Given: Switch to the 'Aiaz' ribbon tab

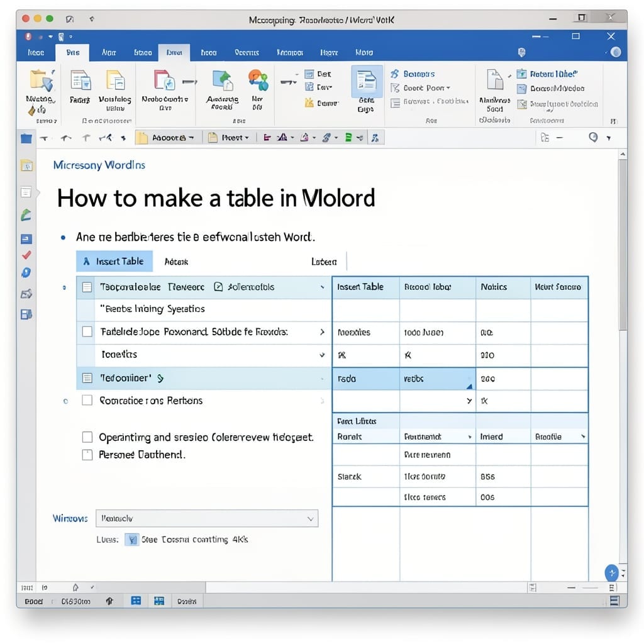Looking at the screenshot, I should pos(109,53).
